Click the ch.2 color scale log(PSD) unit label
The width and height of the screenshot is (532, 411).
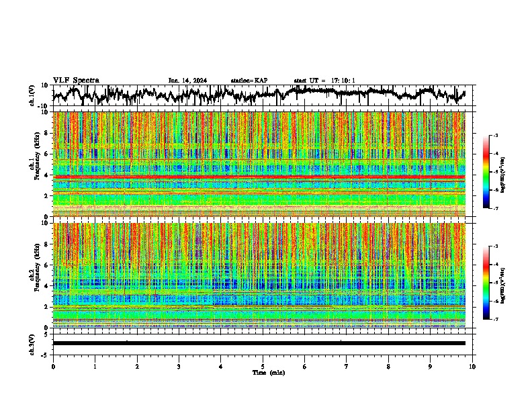(502, 285)
